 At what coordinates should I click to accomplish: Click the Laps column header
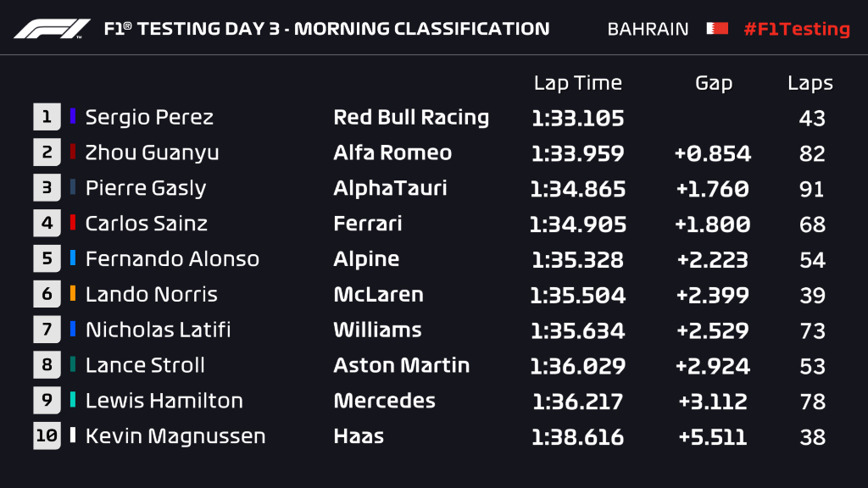(810, 83)
